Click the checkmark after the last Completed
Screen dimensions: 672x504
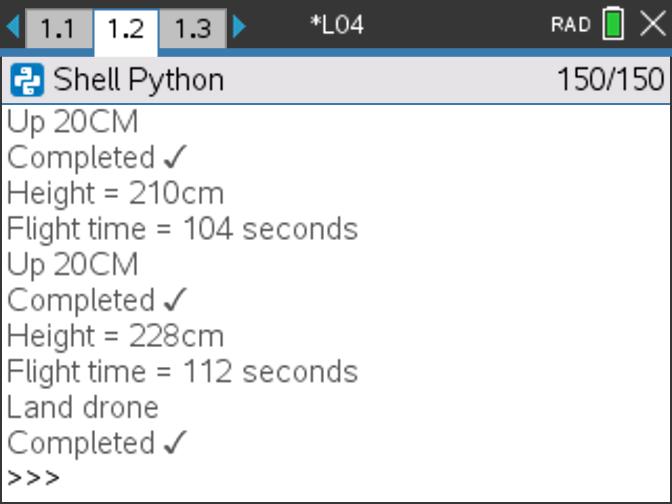[x=175, y=443]
